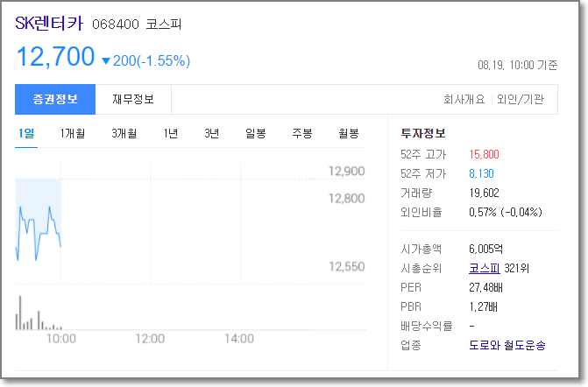View the 일봉 candlestick chart
588x387 pixels.
(256, 133)
